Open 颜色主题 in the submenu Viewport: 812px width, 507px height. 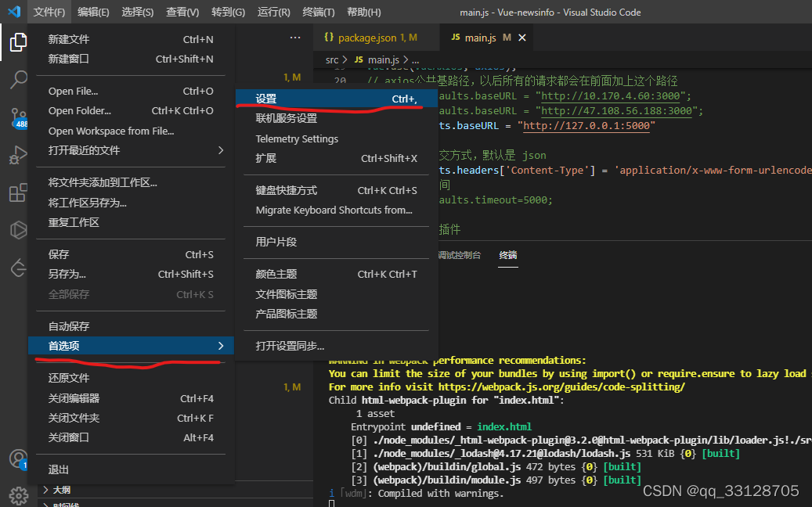pos(337,274)
